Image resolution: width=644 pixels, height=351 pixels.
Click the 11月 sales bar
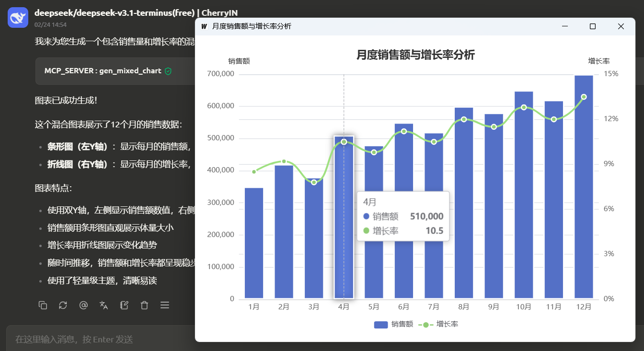click(554, 200)
